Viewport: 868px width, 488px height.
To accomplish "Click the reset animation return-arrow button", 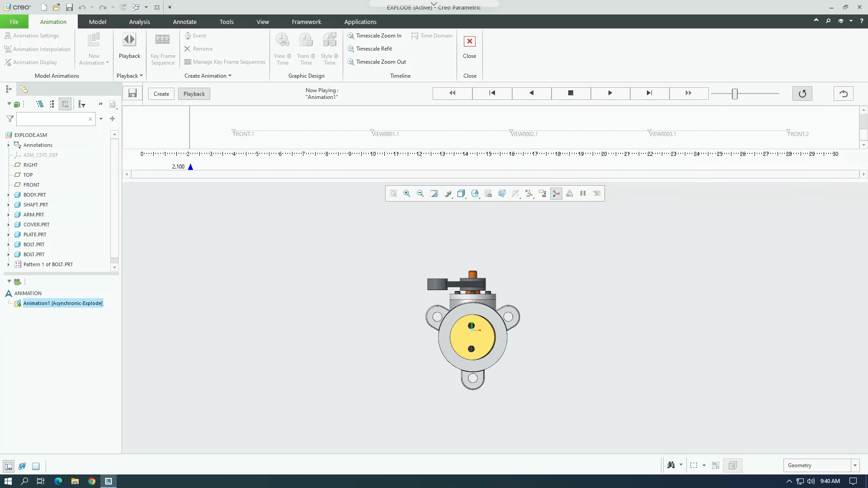I will 843,94.
